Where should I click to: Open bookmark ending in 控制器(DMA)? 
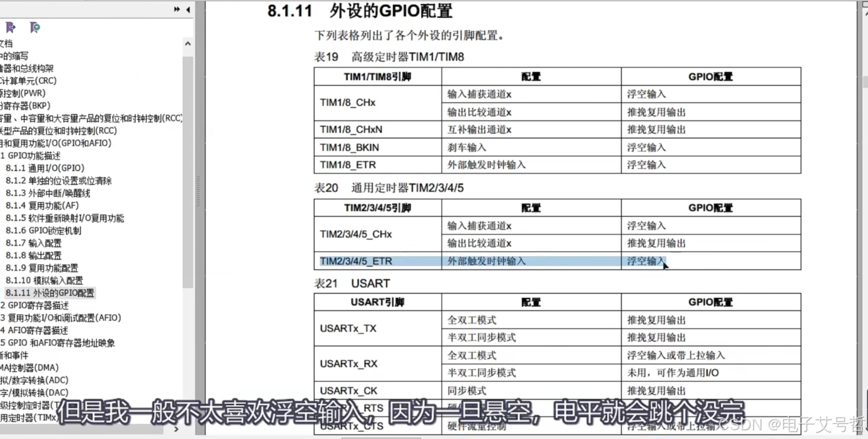[x=29, y=368]
